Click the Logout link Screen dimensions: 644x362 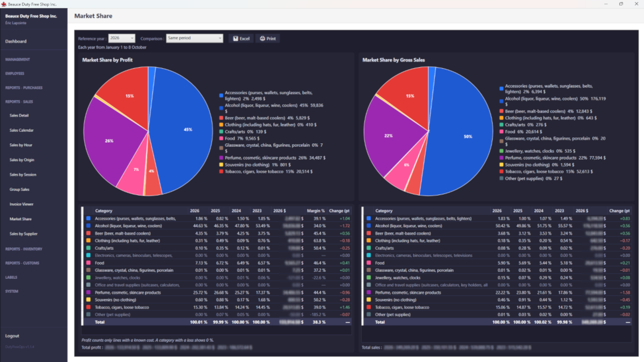pos(12,336)
